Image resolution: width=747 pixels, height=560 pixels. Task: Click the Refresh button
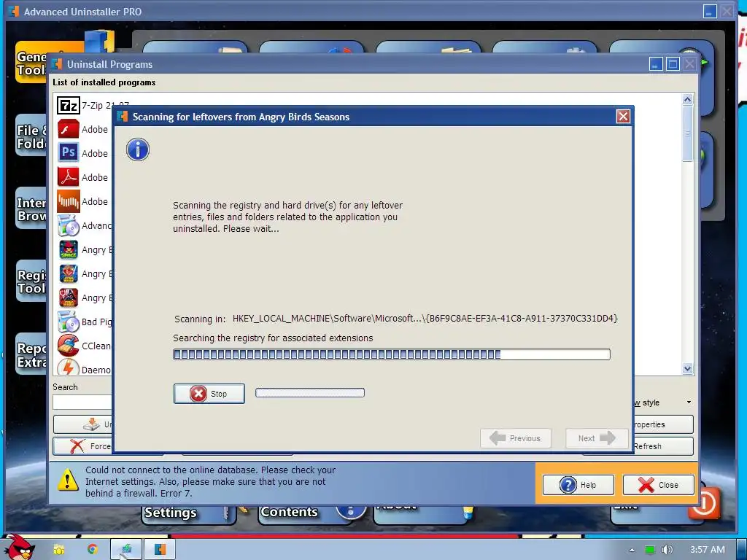[x=663, y=446]
